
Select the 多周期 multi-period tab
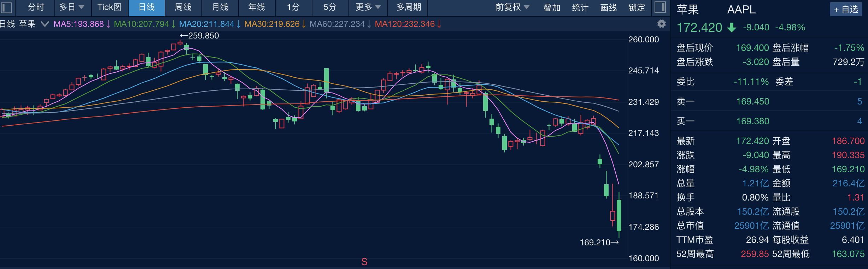pos(409,7)
